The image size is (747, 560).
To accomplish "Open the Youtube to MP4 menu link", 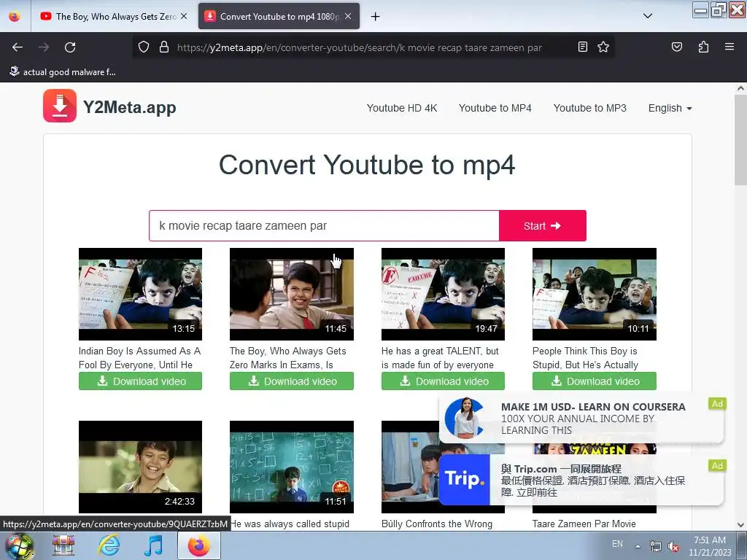I will tap(495, 108).
